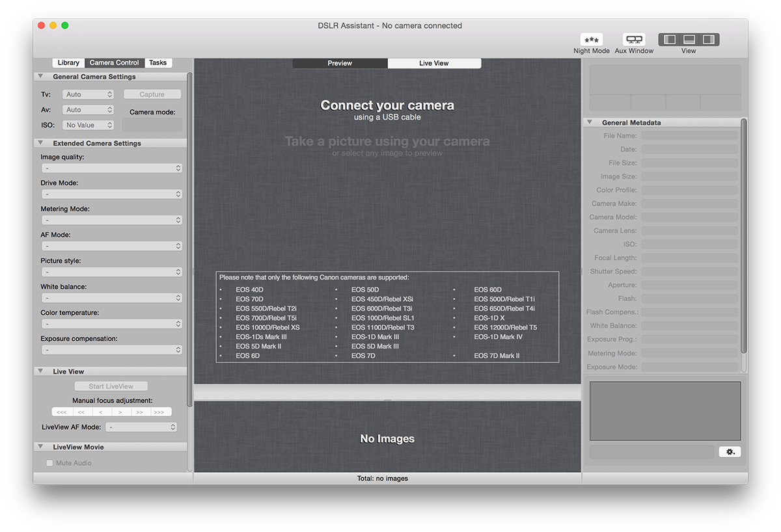Click 'Connect your camera' heading
781x532 pixels.
pyautogui.click(x=387, y=105)
